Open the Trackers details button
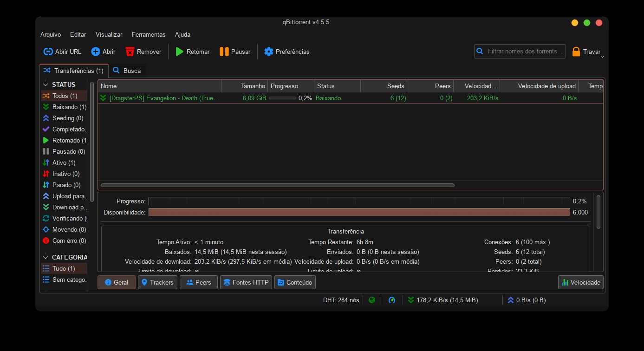The image size is (644, 351). (157, 282)
